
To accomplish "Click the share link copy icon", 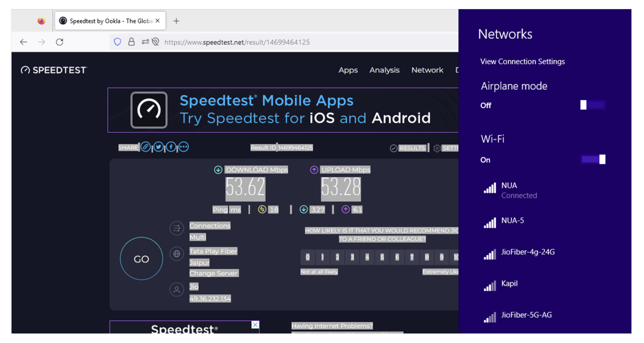I will (x=145, y=147).
